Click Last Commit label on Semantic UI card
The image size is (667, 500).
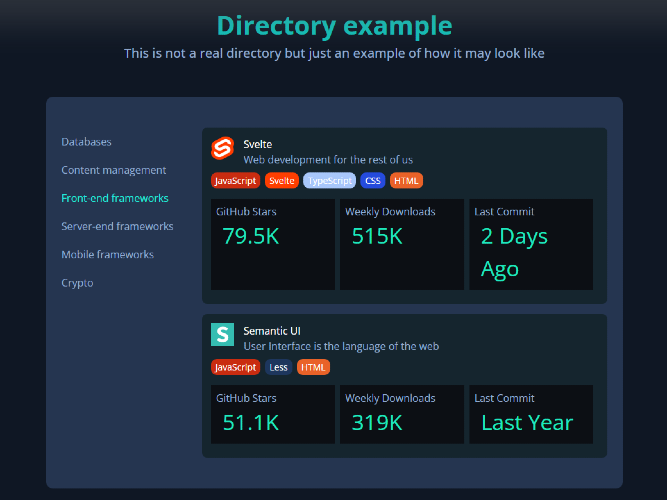click(x=504, y=398)
